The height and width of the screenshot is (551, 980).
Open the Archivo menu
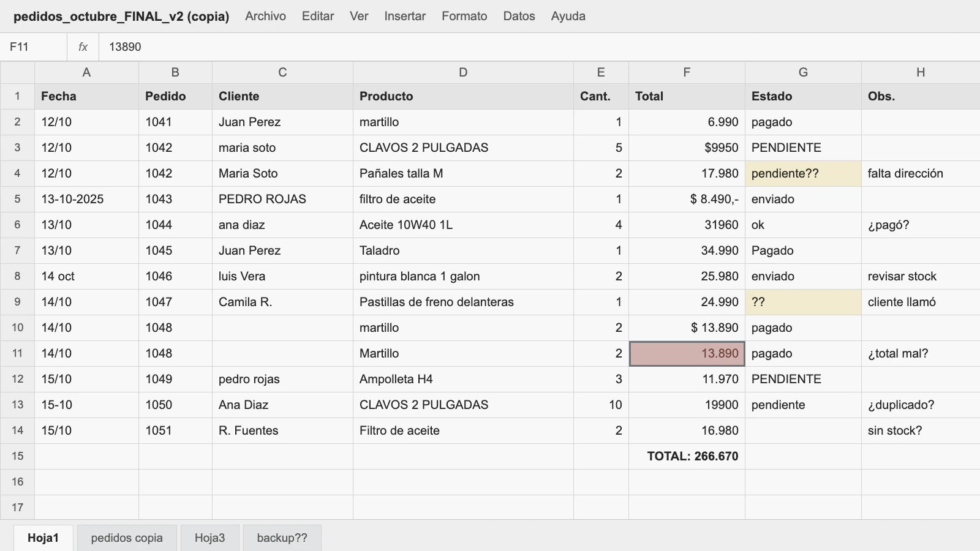[x=265, y=16]
